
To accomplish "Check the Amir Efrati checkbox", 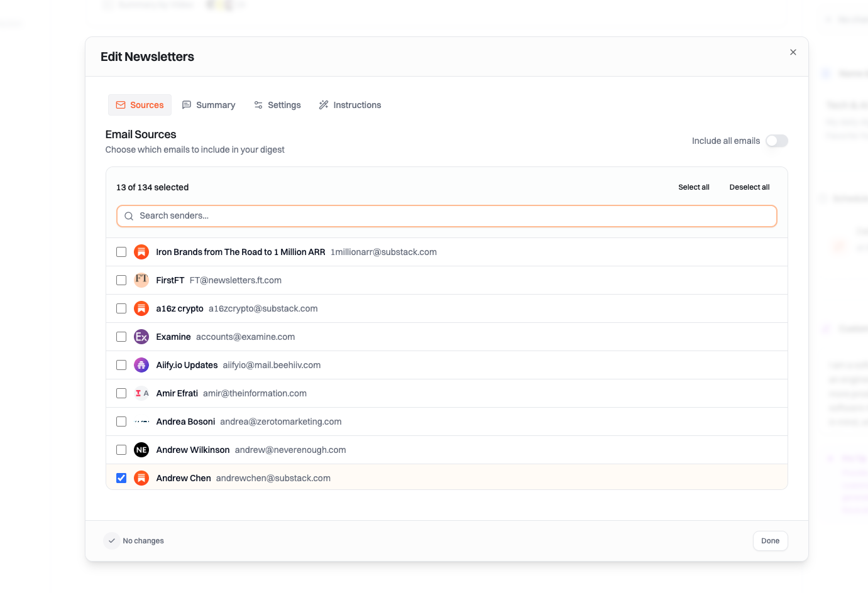I will point(121,393).
